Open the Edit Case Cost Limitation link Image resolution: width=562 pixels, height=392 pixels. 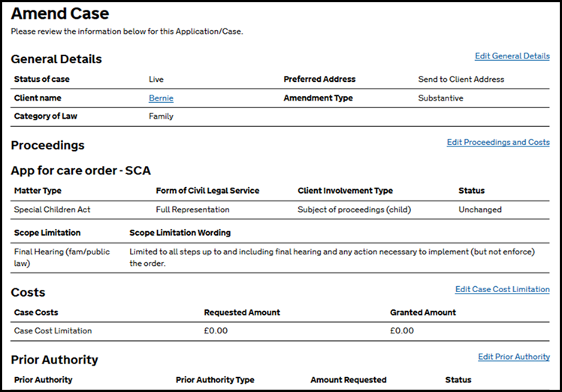[x=502, y=290]
